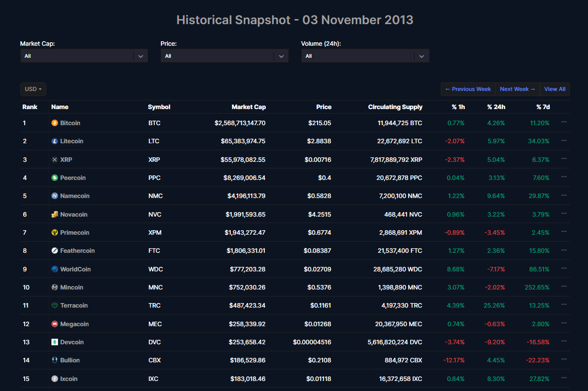
Task: Click the Peercoin green logo icon
Action: (x=55, y=178)
